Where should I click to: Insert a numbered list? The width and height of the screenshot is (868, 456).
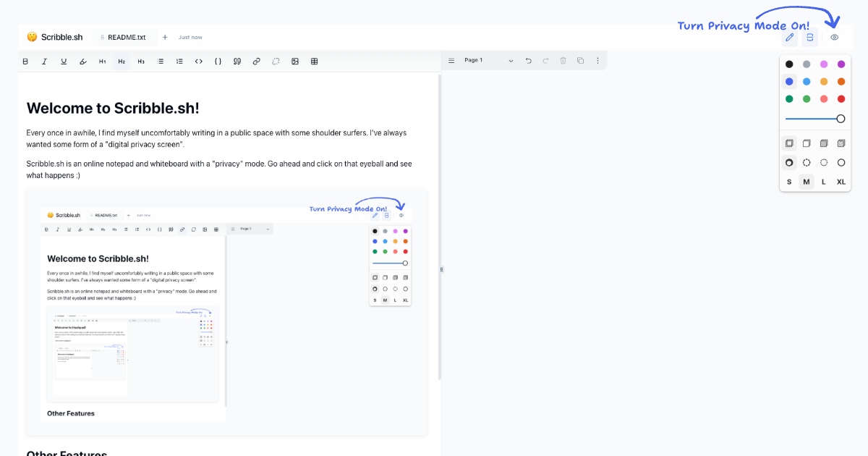(x=179, y=62)
